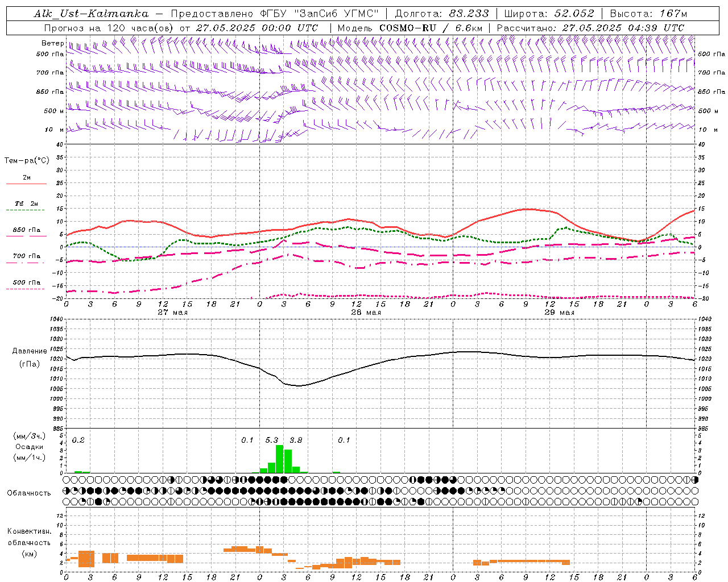Image resolution: width=728 pixels, height=582 pixels.
Task: Click the Ветер wind panel label
Action: point(52,43)
